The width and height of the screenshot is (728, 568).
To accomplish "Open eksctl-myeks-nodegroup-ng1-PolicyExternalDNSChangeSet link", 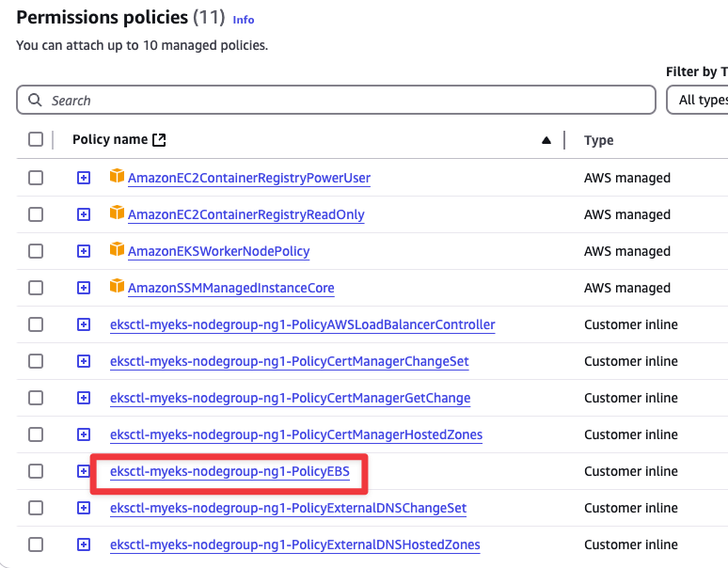I will click(289, 508).
